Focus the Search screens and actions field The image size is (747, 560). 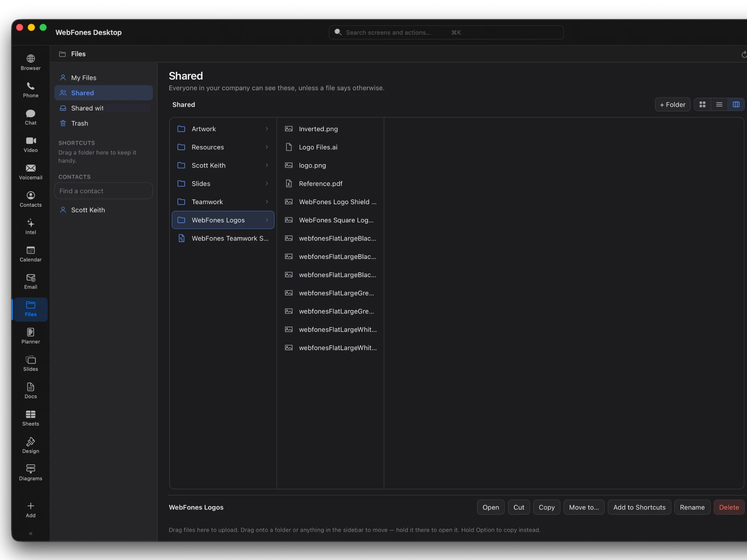tap(446, 32)
